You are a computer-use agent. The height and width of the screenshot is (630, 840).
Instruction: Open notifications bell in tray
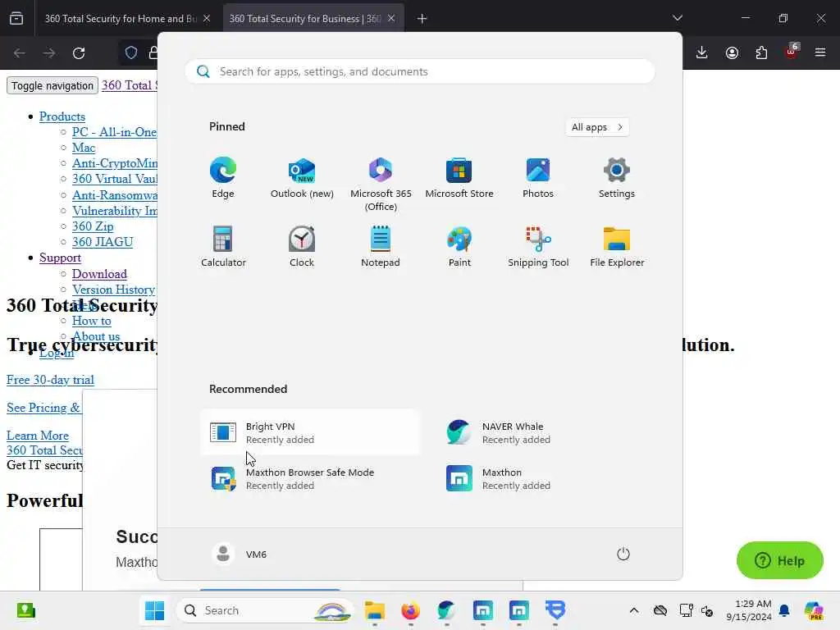pos(784,610)
